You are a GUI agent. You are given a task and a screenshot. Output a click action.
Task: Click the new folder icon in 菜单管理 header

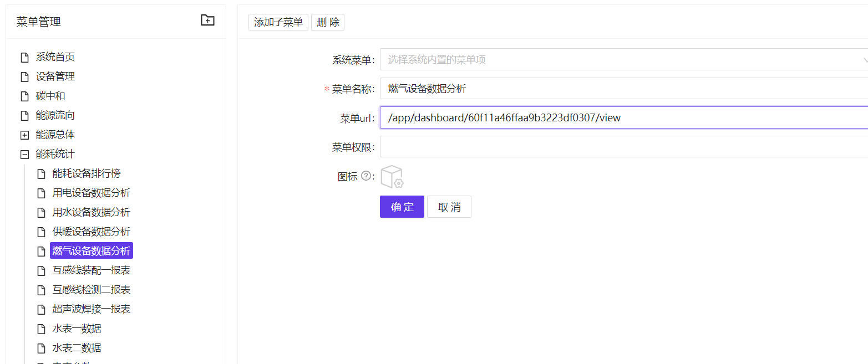207,20
